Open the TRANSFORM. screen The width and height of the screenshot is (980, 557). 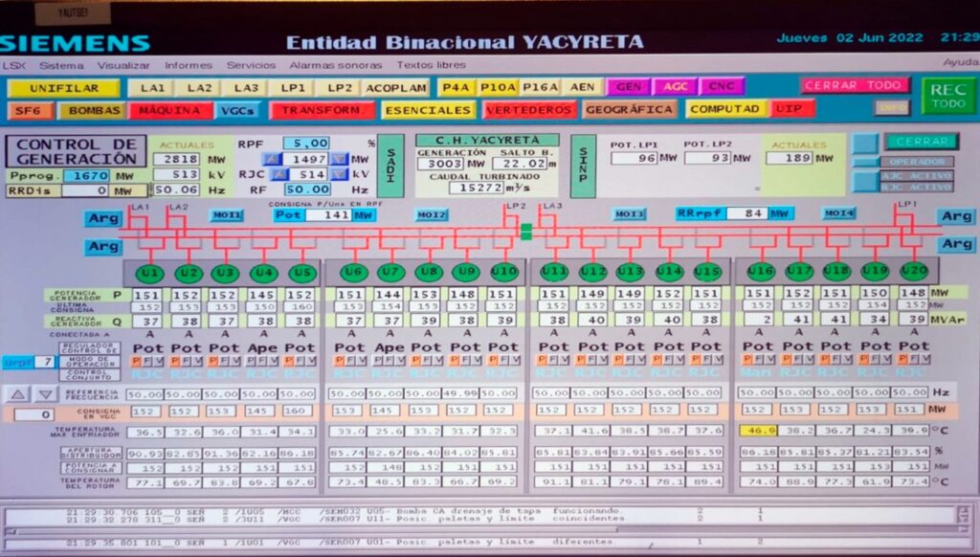click(322, 111)
